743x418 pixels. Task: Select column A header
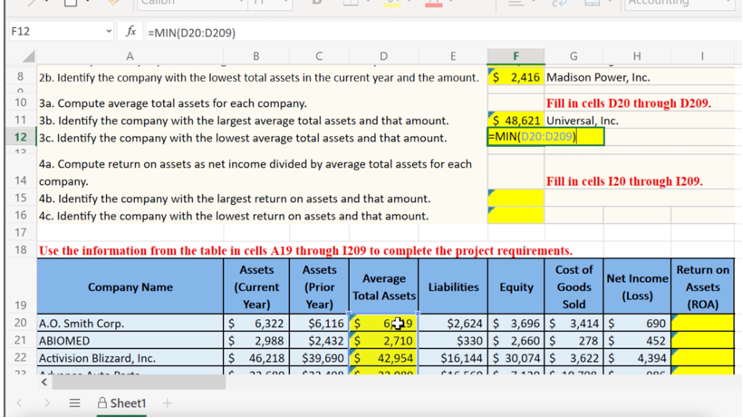click(x=130, y=56)
